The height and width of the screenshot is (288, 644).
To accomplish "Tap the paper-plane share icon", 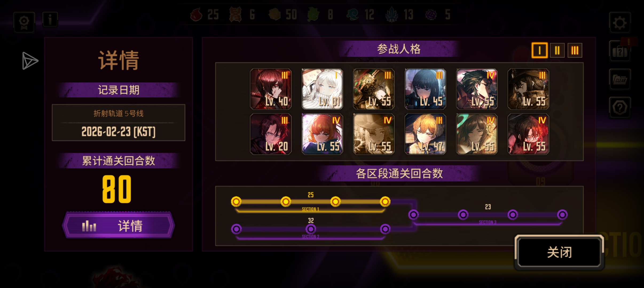I will coord(30,61).
